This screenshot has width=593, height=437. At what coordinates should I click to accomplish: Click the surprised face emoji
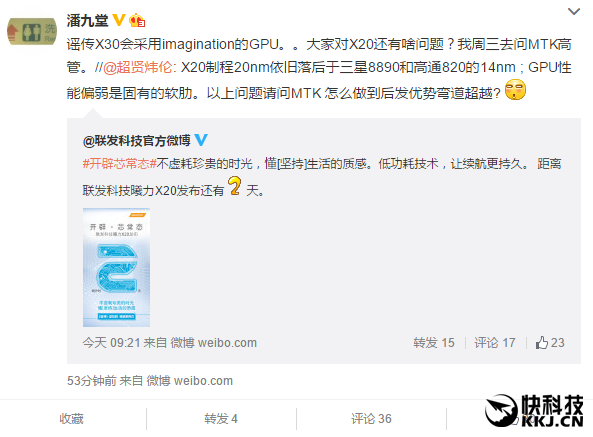pyautogui.click(x=515, y=90)
